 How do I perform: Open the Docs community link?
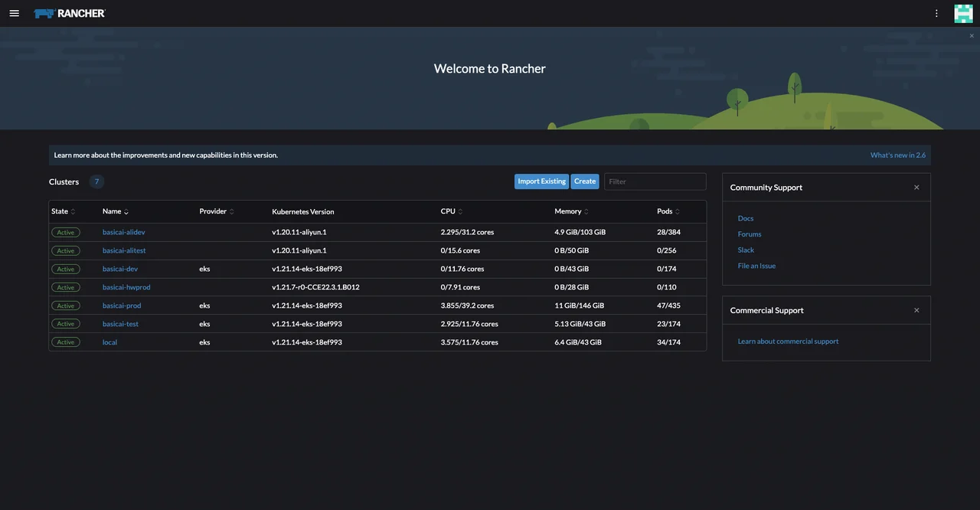tap(746, 218)
